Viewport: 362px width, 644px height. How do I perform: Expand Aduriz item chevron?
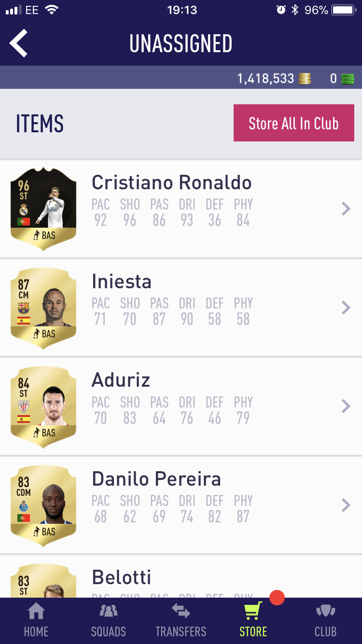point(346,406)
